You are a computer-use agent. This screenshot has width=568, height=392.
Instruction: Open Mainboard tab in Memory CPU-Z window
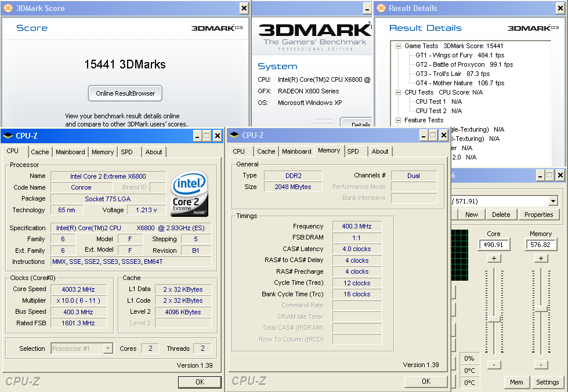pos(296,151)
